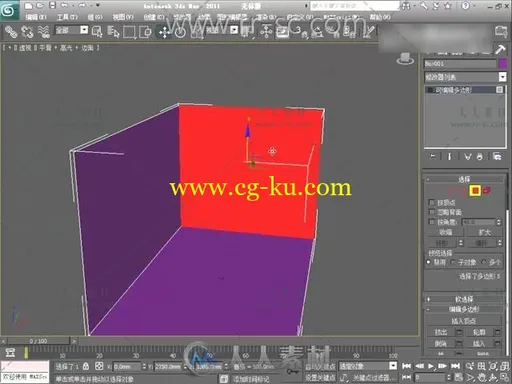Screen dimensions: 512x384
Task: Click the Select and Link chain icon
Action: [x=10, y=32]
